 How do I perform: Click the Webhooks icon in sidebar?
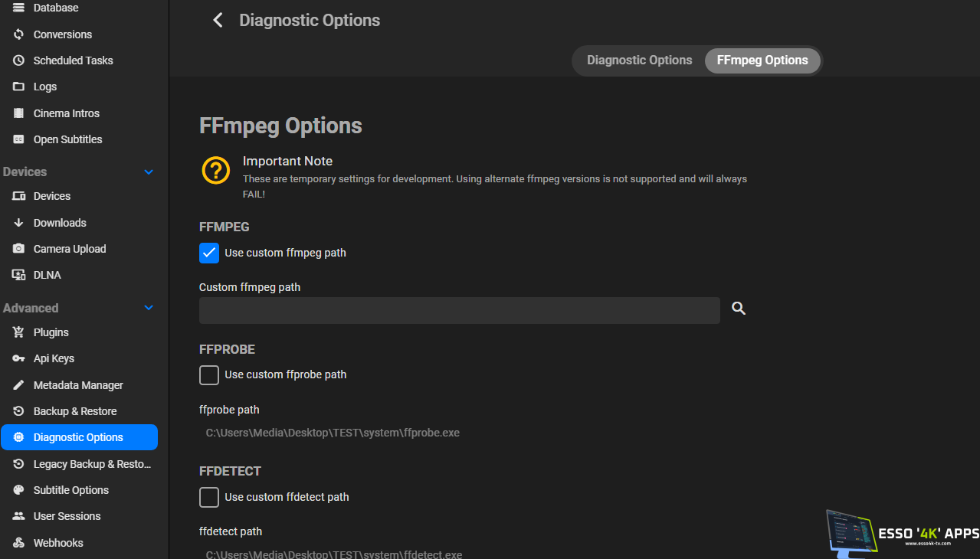click(x=19, y=543)
